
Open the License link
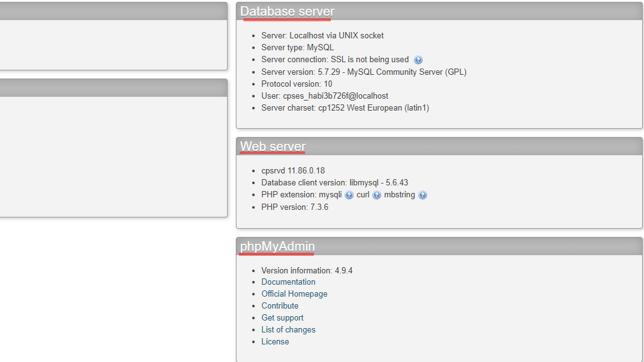275,341
